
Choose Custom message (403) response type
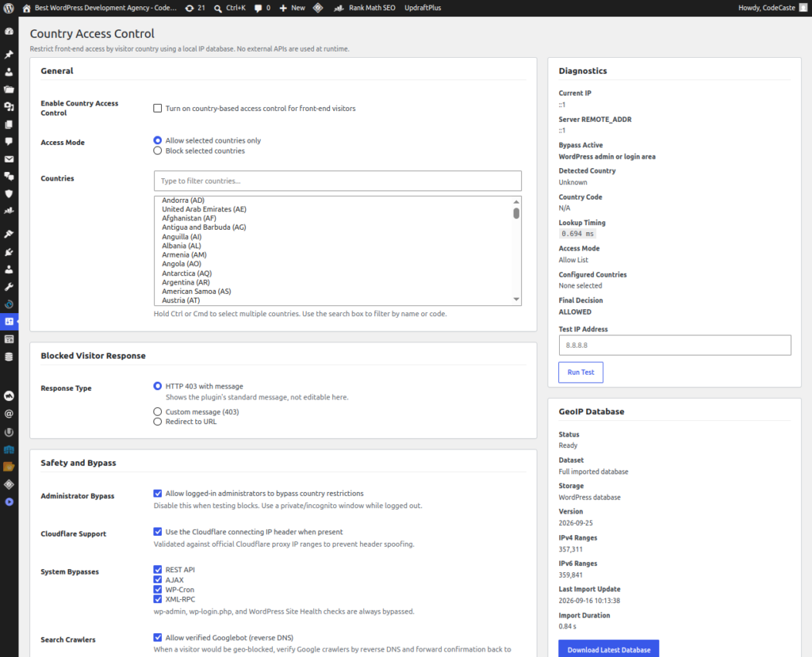[158, 411]
